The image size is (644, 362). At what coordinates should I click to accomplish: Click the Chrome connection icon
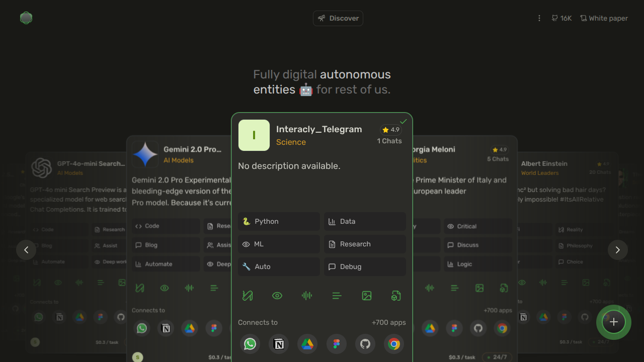point(394,344)
